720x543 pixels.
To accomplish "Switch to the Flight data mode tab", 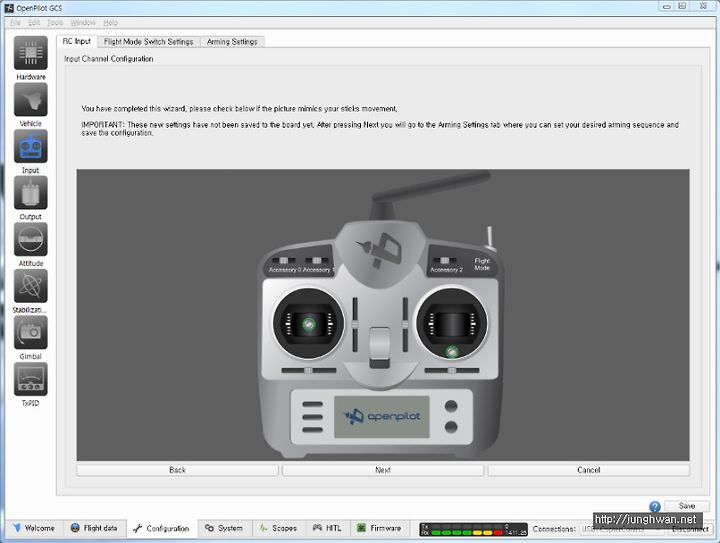I will [94, 528].
